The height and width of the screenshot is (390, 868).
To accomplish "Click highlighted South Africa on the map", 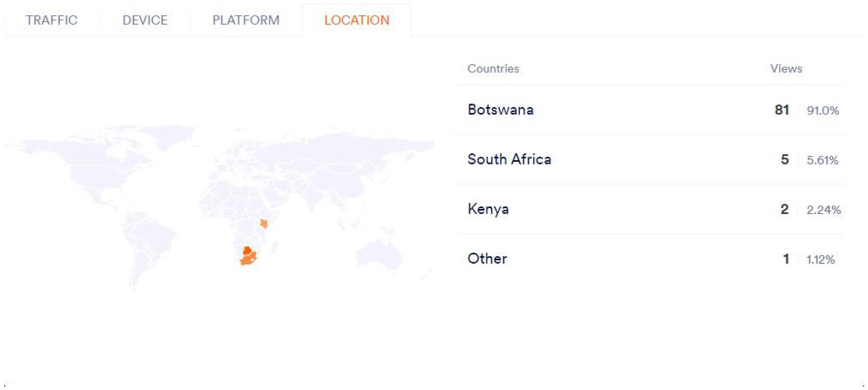I will pos(246,261).
